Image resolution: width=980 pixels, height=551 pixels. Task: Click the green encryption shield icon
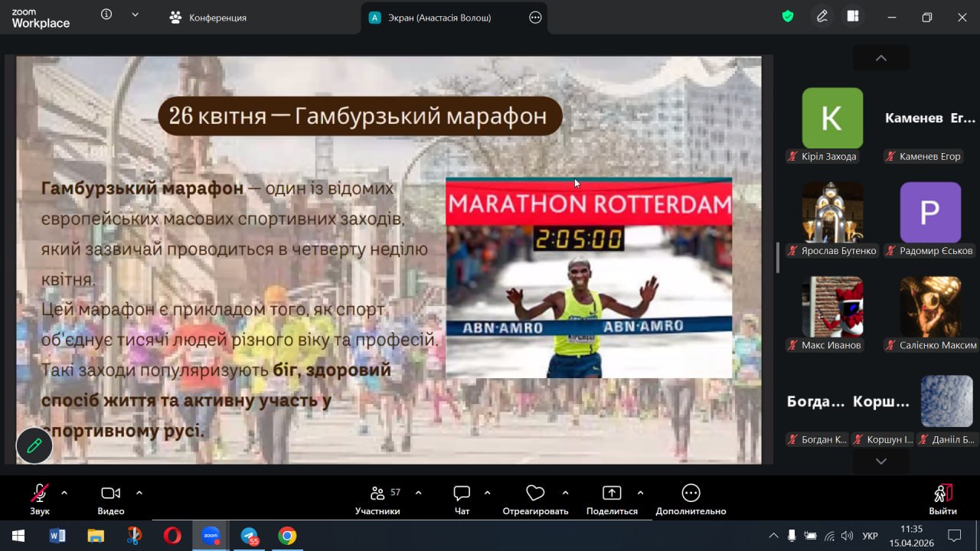[x=788, y=16]
